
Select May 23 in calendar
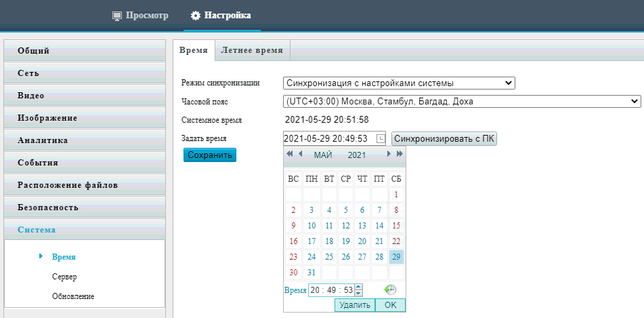point(293,257)
